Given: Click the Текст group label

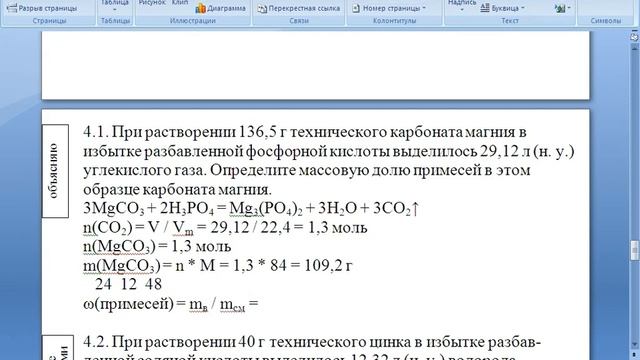Looking at the screenshot, I should (x=510, y=20).
